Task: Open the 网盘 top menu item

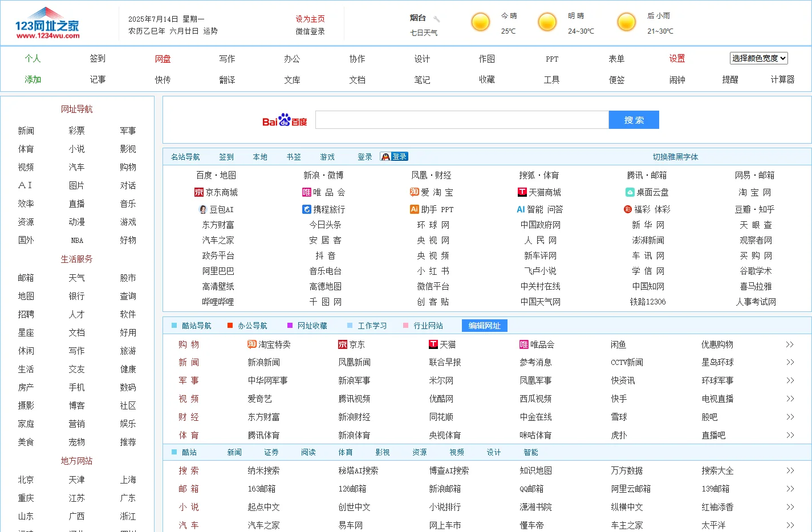Action: (x=163, y=59)
